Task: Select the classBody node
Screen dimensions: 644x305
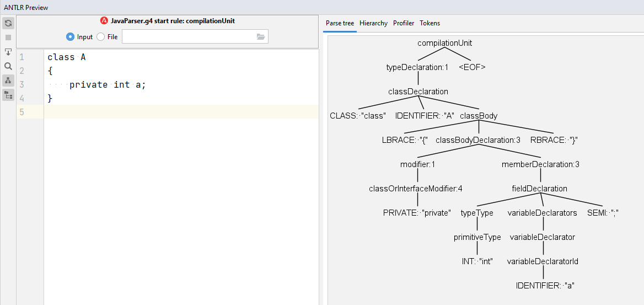Action: [479, 116]
